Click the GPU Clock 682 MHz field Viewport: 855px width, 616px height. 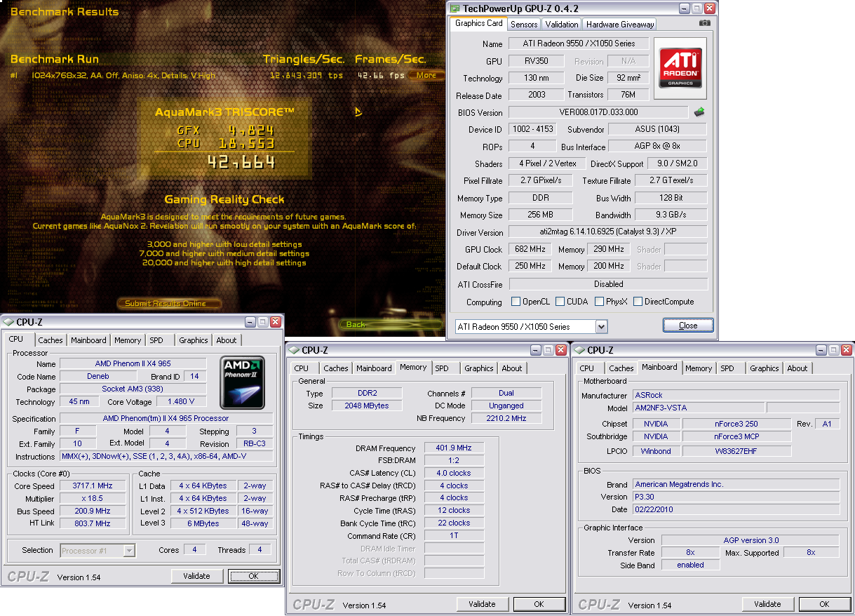530,249
